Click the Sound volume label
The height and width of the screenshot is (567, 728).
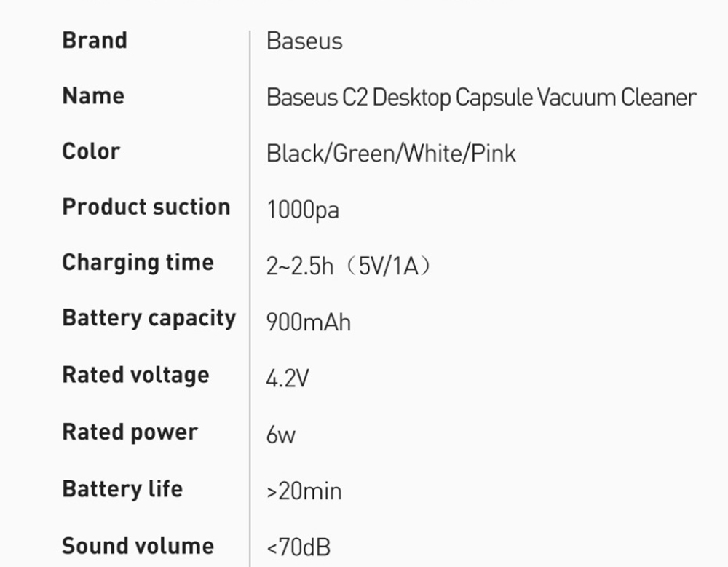coord(138,545)
